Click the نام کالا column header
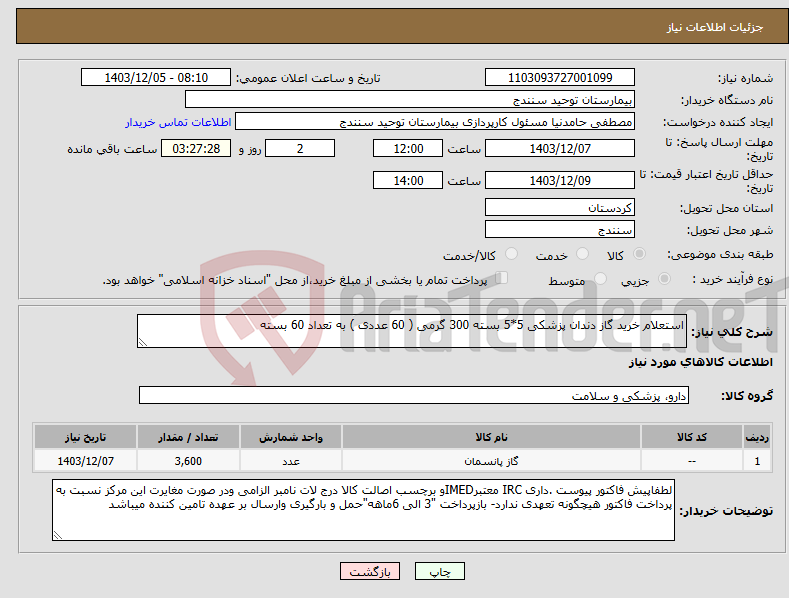This screenshot has width=789, height=598. pos(491,437)
